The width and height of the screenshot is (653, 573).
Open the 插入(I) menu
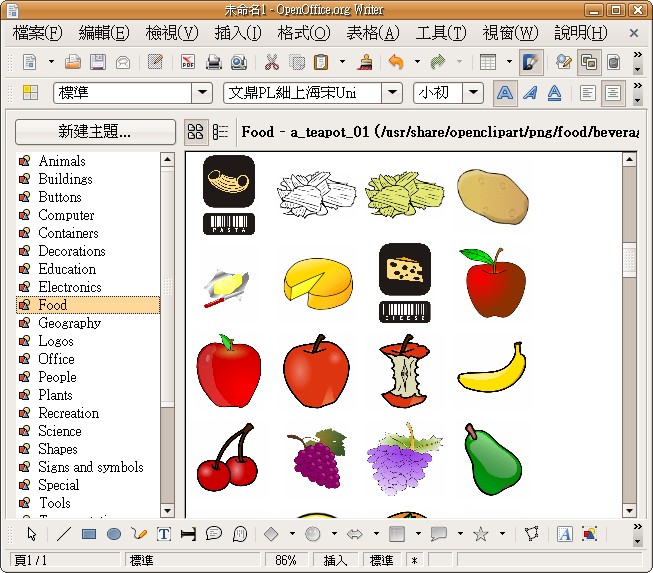pos(238,32)
